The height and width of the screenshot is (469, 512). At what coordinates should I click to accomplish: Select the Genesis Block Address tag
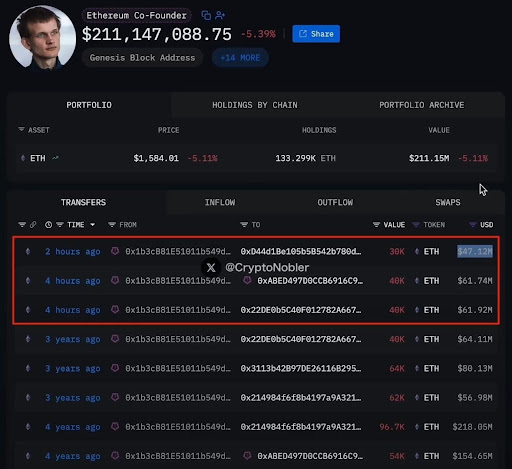click(x=142, y=58)
